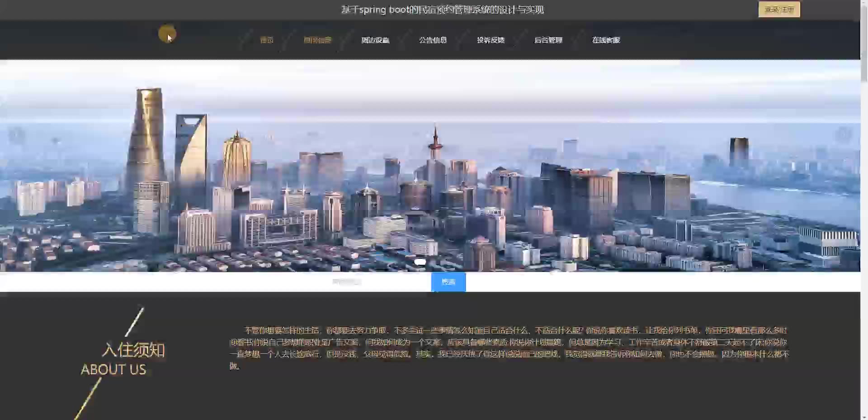The image size is (868, 420).
Task: Click the 入住须知 description paragraph
Action: click(509, 348)
